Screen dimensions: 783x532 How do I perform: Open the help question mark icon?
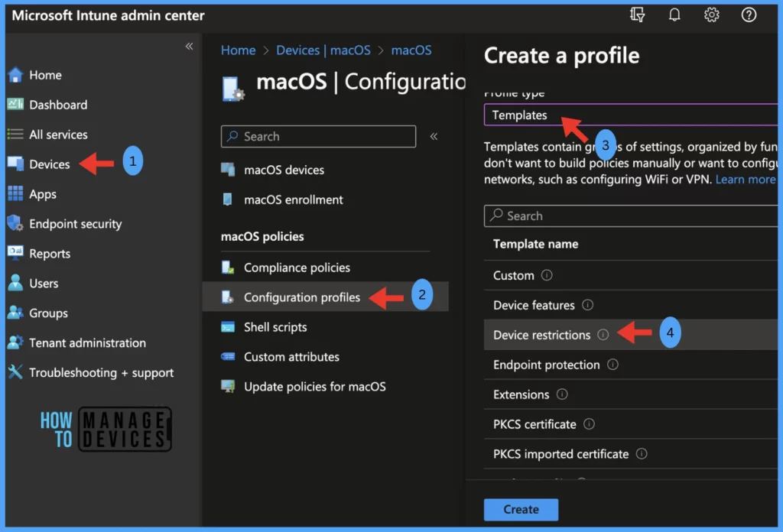[x=749, y=15]
